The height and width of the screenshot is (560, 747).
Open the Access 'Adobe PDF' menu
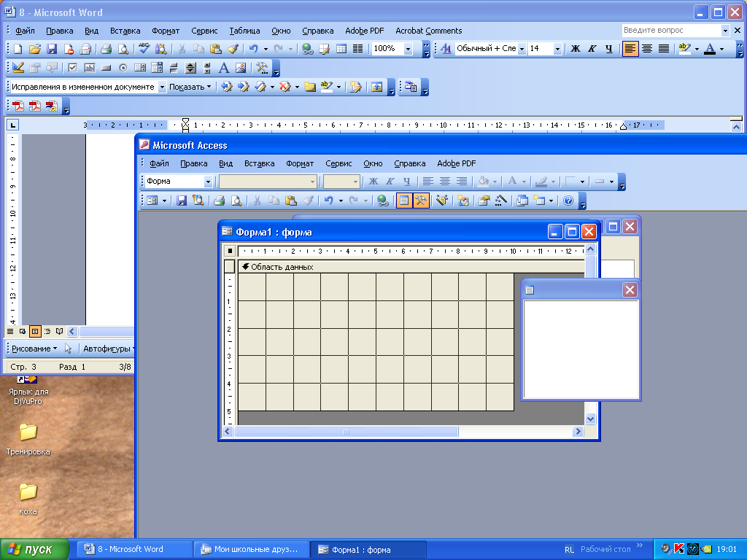pos(457,163)
